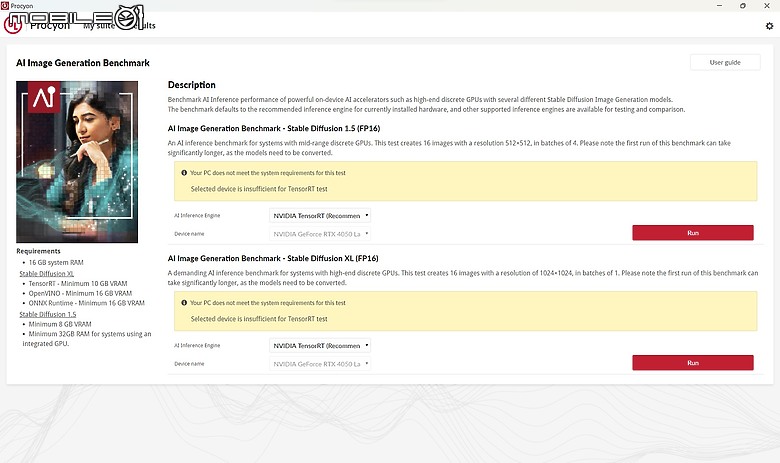Viewport: 780px width, 463px height.
Task: Click 'Minimum 32GB RAM for systems' requirement
Action: tap(87, 339)
